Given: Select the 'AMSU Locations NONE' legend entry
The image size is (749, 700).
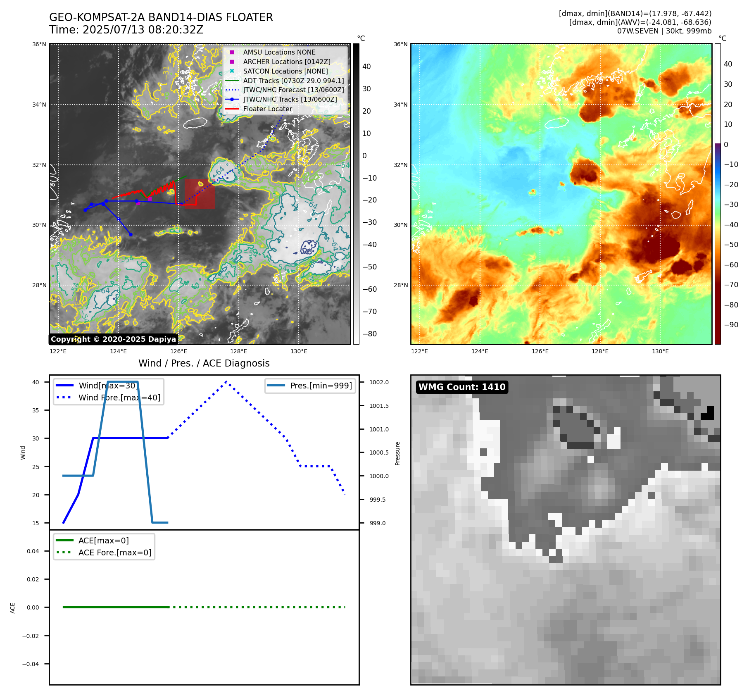Looking at the screenshot, I should (x=279, y=52).
